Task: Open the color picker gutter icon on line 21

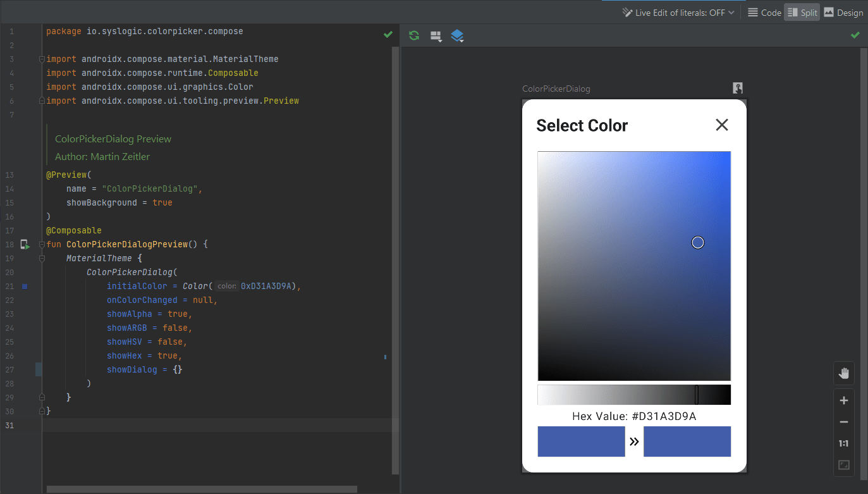Action: [x=25, y=286]
